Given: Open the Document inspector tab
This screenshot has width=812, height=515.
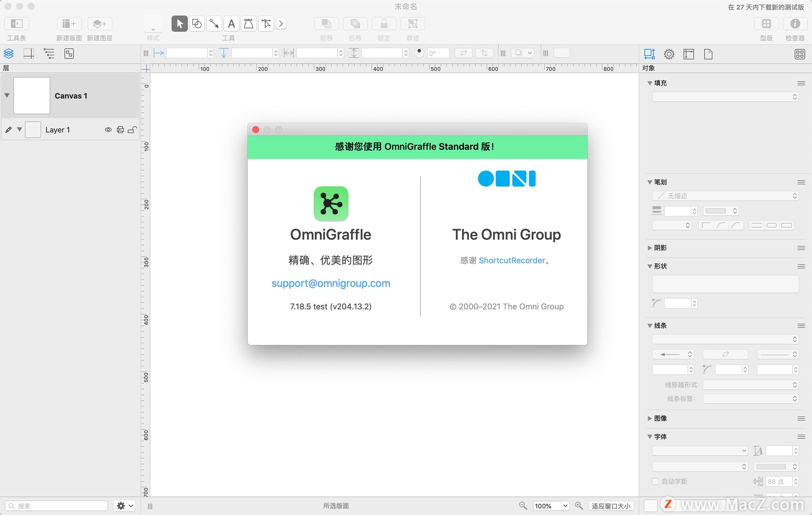Looking at the screenshot, I should coord(708,54).
